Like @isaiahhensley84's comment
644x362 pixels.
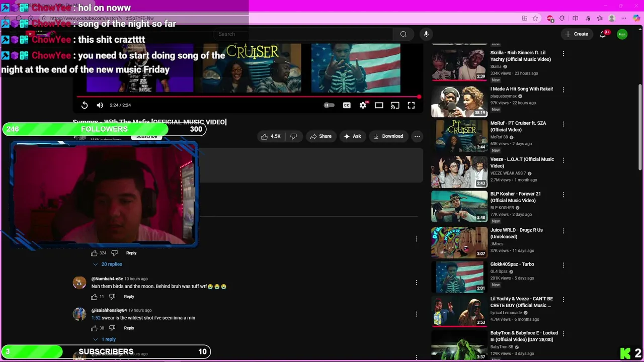(94, 328)
